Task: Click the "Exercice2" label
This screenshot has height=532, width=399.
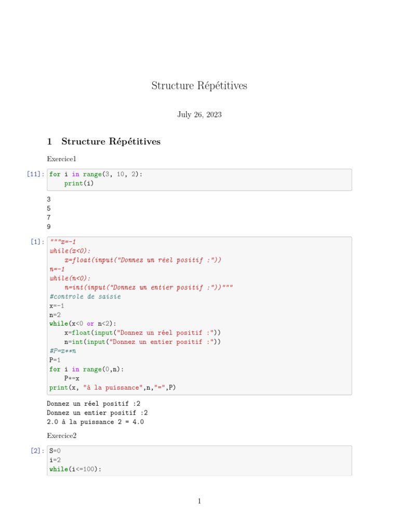Action: [x=61, y=435]
